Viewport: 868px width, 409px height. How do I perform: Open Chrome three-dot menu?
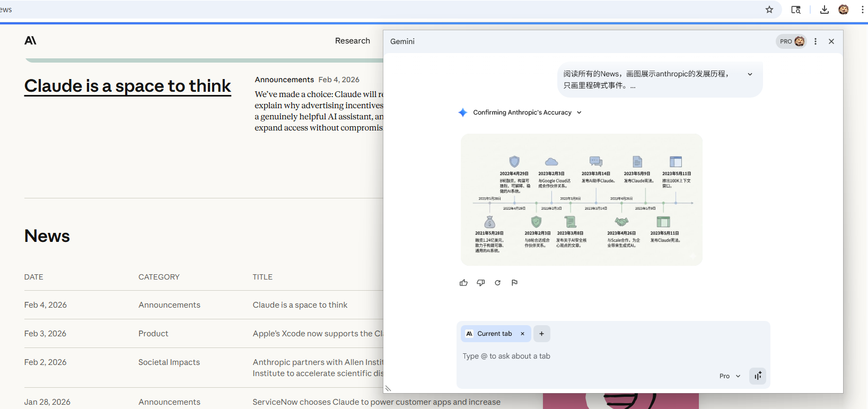(863, 10)
